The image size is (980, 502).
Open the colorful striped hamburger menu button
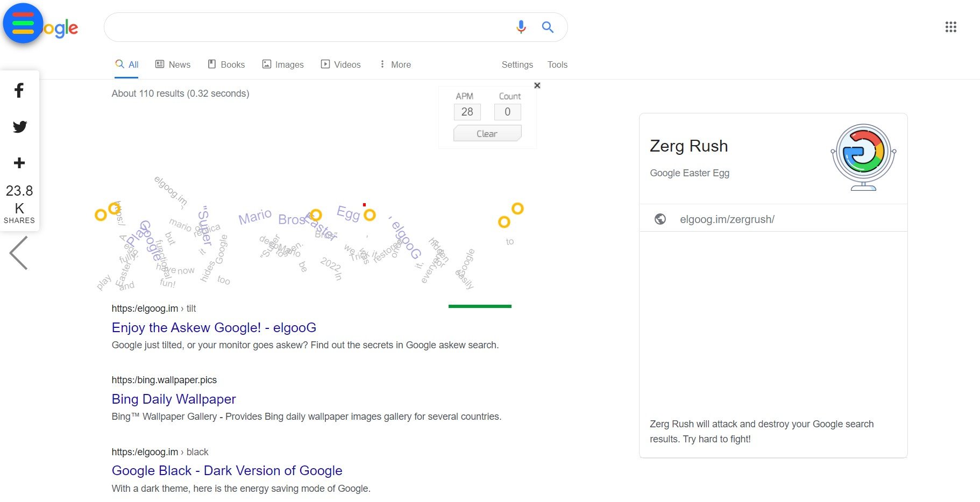tap(23, 23)
